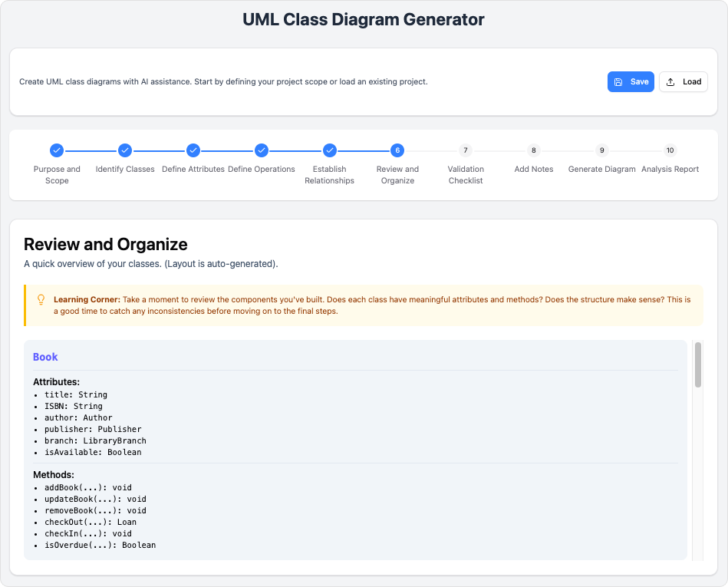728x587 pixels.
Task: Click the 'publisher: Publisher' attribute
Action: pos(93,430)
